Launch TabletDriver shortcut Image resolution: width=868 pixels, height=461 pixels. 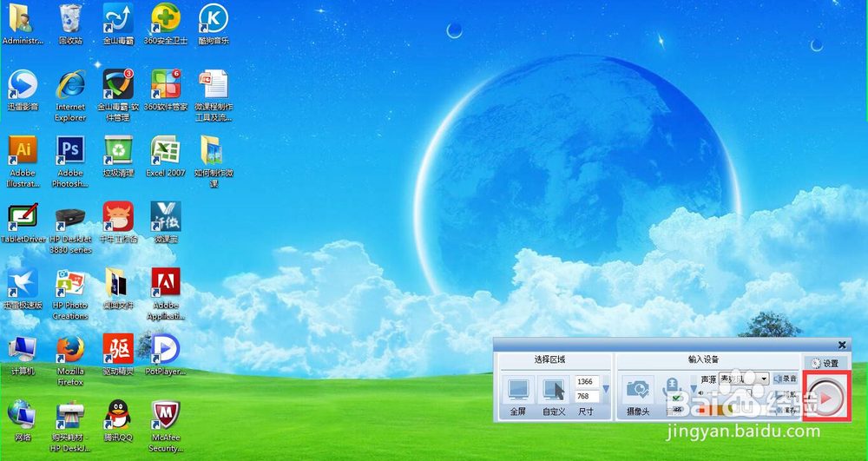tap(23, 222)
